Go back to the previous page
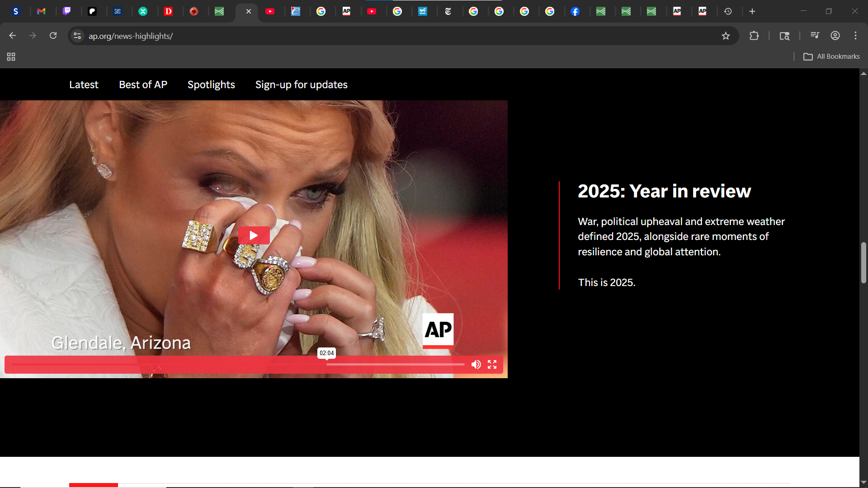The width and height of the screenshot is (868, 488). point(13,36)
